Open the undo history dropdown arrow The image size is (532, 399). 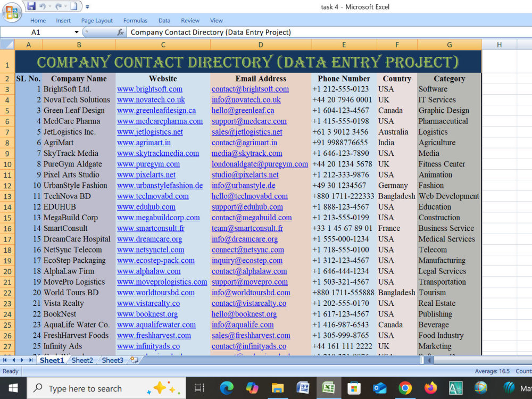click(49, 6)
